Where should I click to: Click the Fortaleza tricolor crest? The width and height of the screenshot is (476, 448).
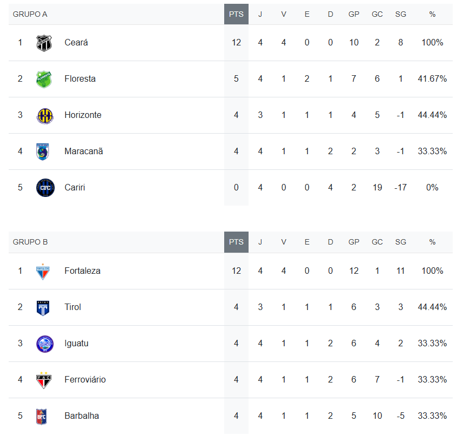coord(43,272)
